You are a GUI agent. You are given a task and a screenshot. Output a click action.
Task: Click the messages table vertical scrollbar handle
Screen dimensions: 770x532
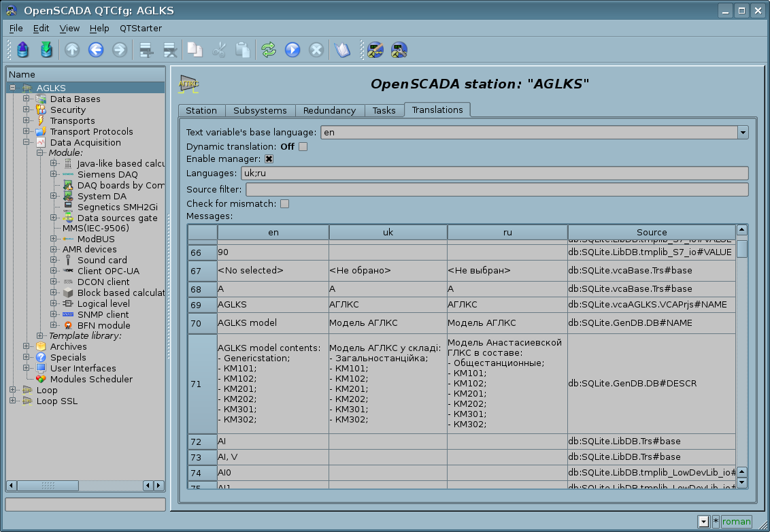click(x=742, y=248)
